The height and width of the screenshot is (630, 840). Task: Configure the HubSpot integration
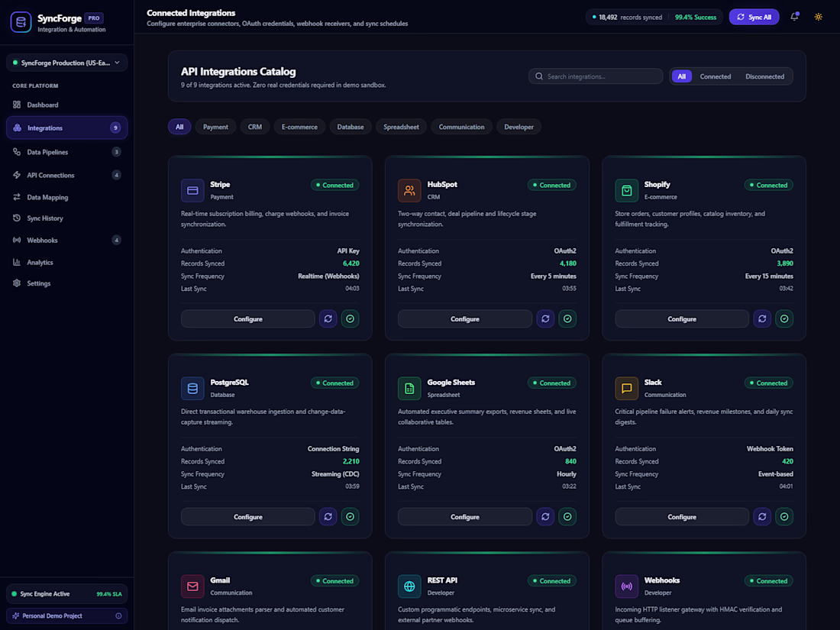(465, 318)
